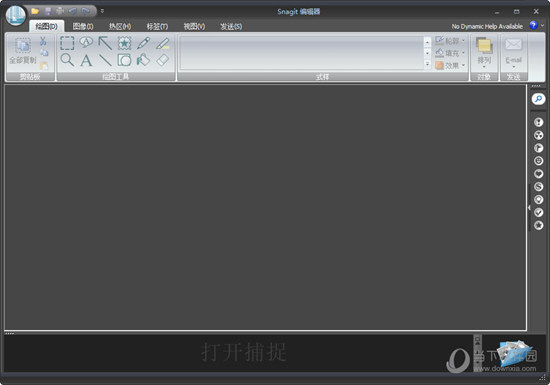Select the eraser tool

pos(163,60)
